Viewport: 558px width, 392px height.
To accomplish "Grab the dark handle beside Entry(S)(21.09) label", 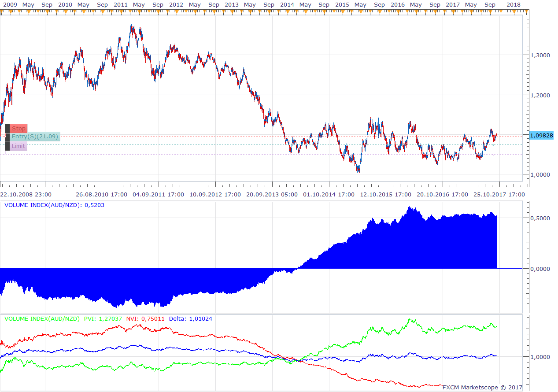I will pyautogui.click(x=7, y=137).
